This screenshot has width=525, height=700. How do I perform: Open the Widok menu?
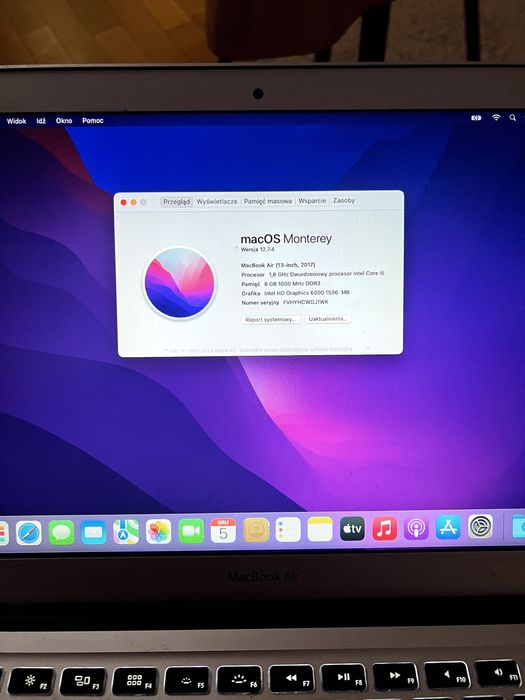[17, 121]
